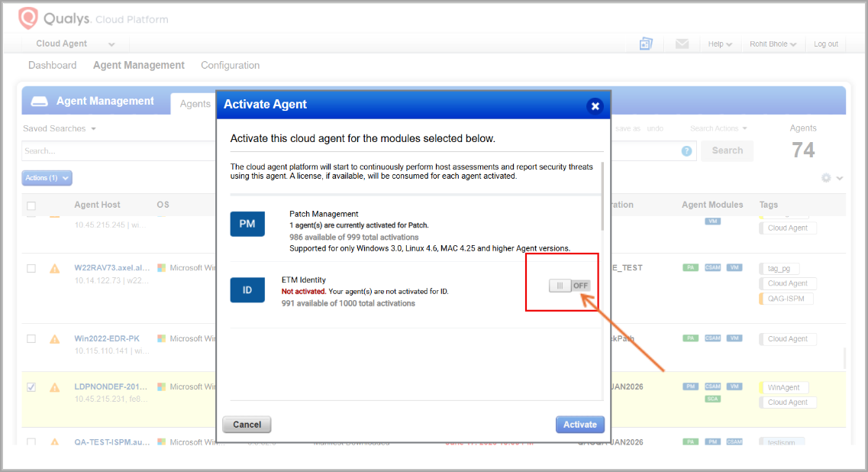Click VM badge in Win2022-EDR-PK row

click(734, 338)
